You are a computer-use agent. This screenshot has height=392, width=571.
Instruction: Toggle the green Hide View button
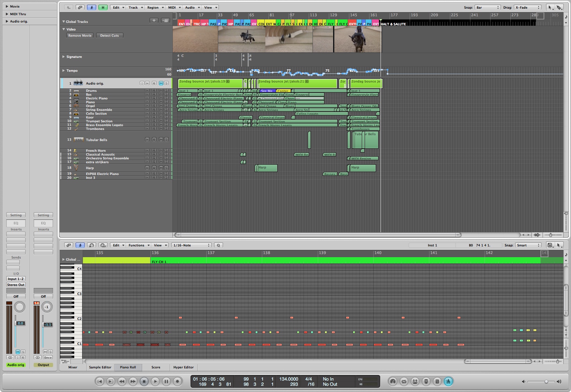103,7
